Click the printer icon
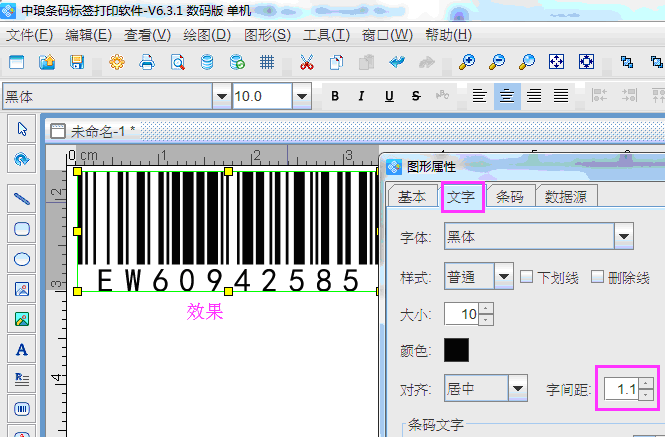This screenshot has width=665, height=437. [147, 62]
